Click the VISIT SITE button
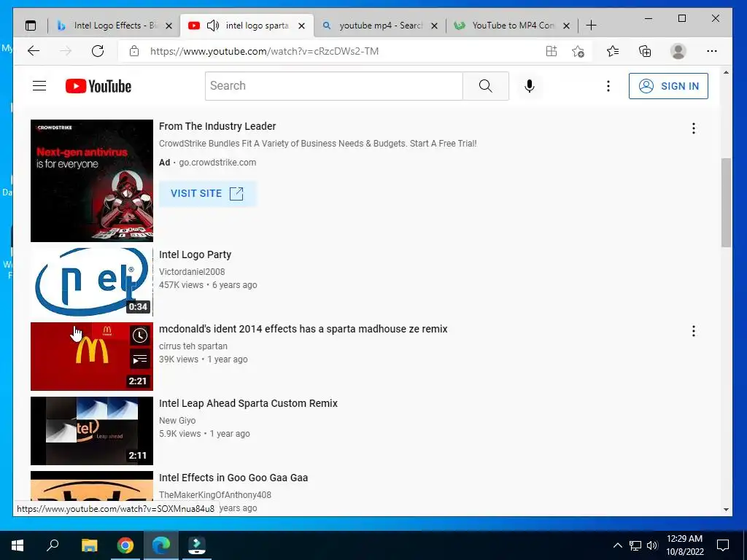 point(207,193)
